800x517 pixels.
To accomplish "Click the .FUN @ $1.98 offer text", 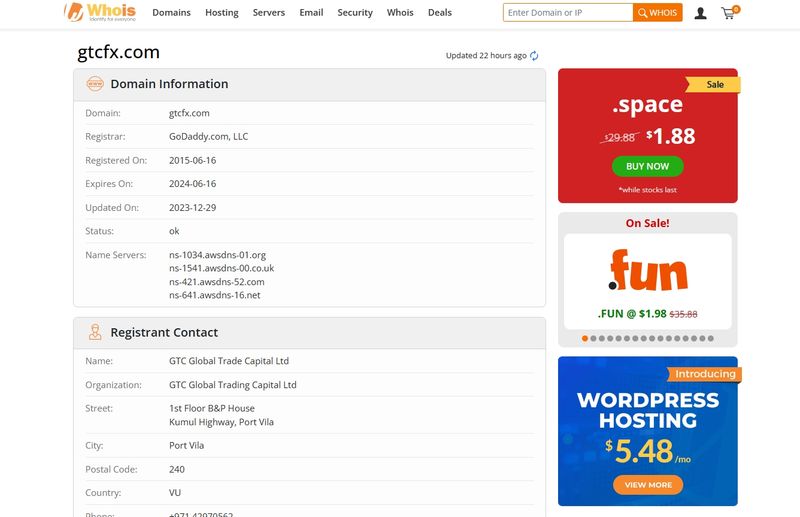I will click(x=632, y=314).
